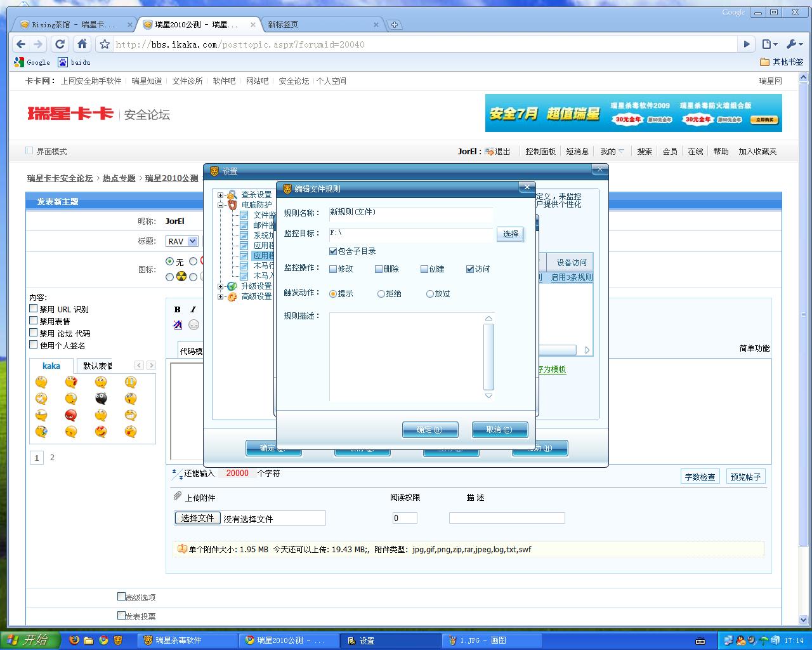Click the on-screen keyboard icon in the taskbar

point(700,640)
